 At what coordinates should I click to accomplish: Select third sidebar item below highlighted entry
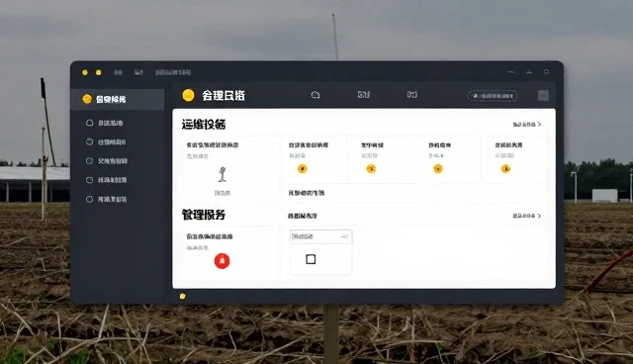pos(107,161)
